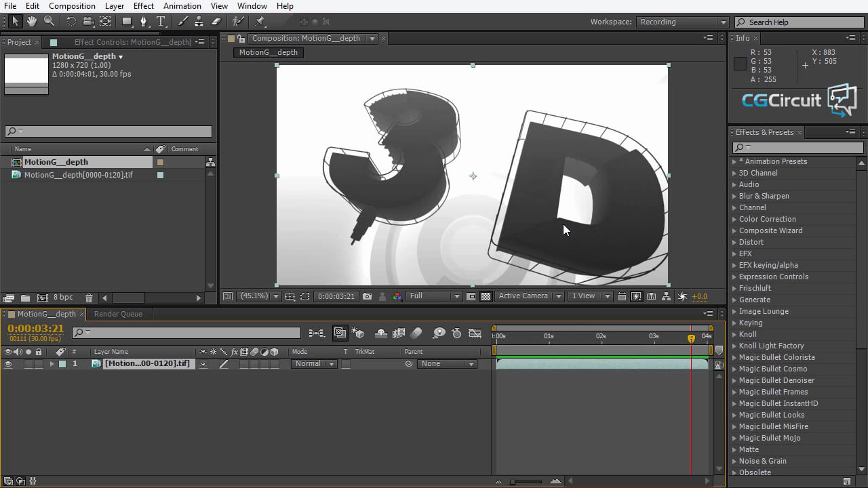
Task: Toggle the lock switch for layer 1
Action: point(39,364)
